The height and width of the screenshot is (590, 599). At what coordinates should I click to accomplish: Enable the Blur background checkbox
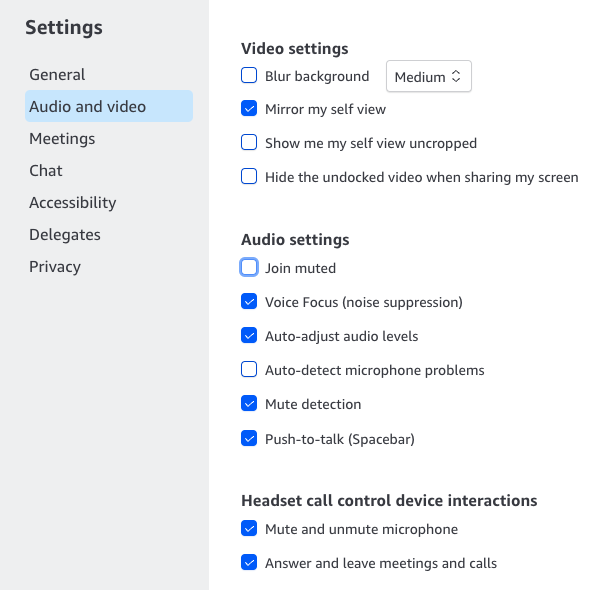pos(249,75)
